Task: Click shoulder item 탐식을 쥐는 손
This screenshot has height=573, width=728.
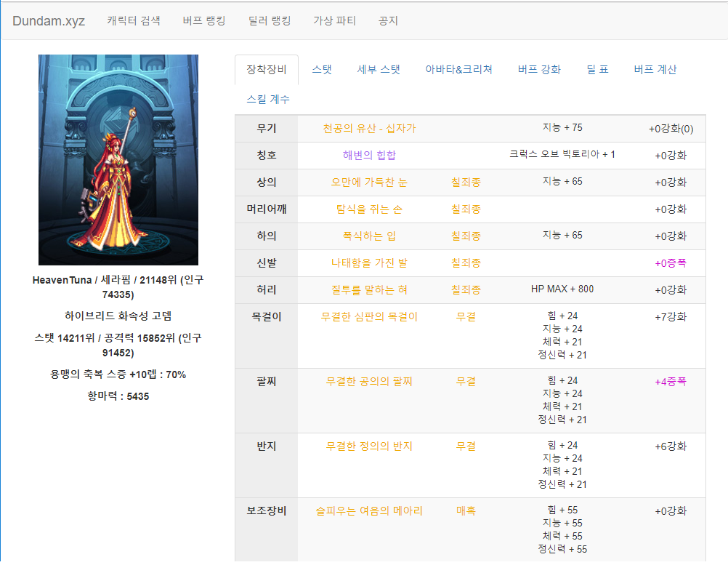Action: (370, 209)
